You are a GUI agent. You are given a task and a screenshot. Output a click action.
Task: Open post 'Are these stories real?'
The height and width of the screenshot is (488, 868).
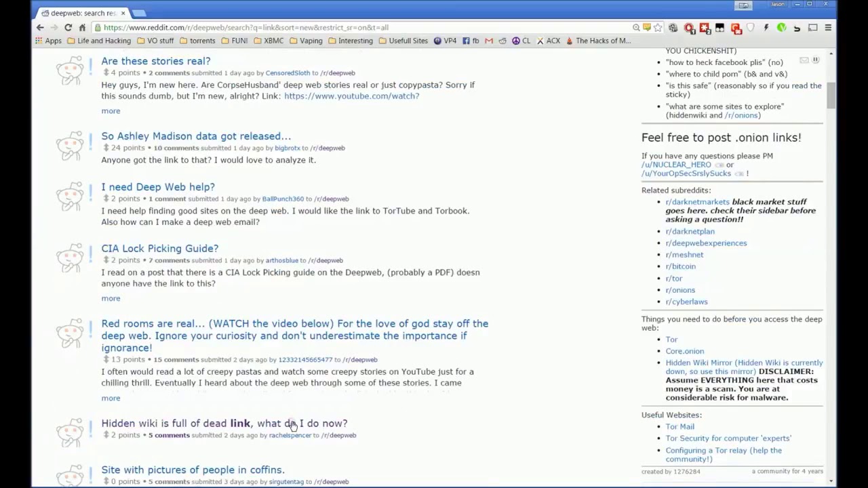tap(156, 61)
